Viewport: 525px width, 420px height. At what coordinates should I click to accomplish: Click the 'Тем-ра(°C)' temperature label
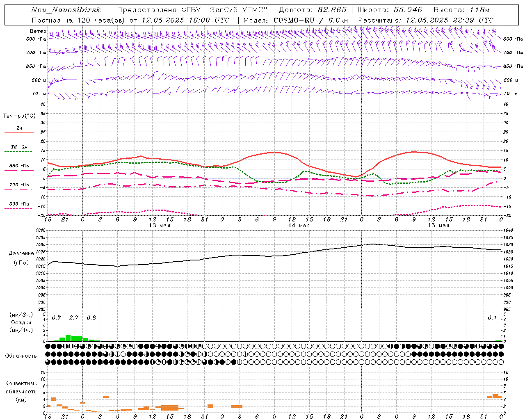click(19, 116)
